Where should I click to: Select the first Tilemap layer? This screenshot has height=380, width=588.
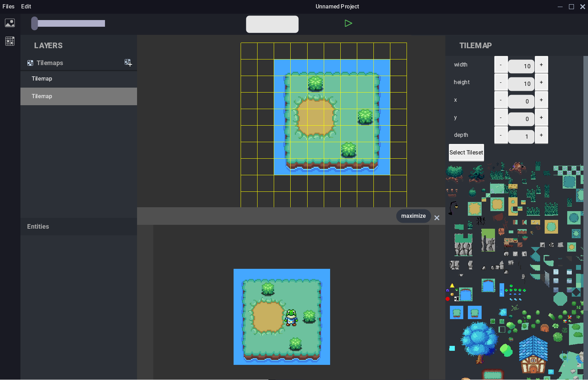42,78
